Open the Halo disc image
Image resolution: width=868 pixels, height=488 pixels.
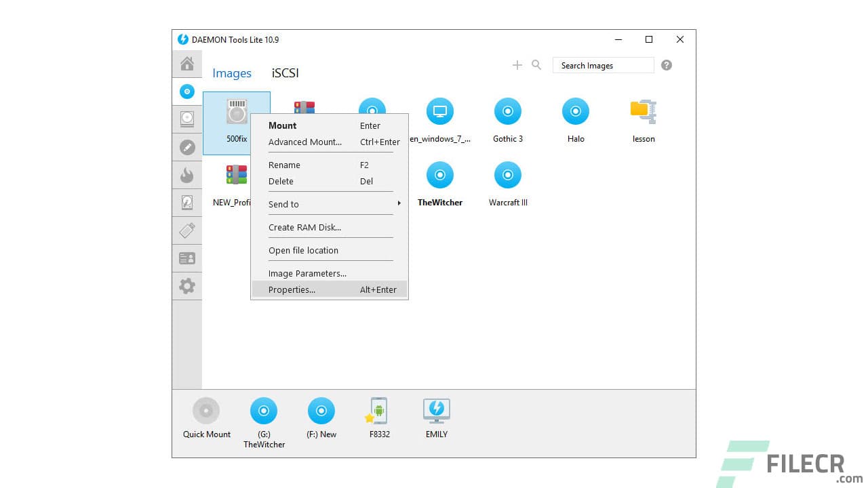point(575,111)
